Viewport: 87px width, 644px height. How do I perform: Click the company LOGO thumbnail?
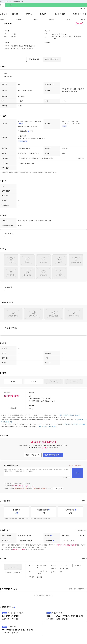pyautogui.click(x=13, y=567)
